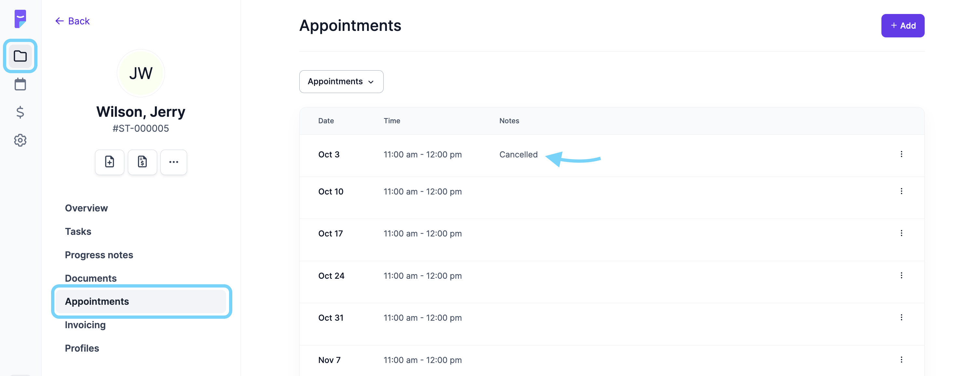Open the three-dot more actions button under client name

click(x=174, y=162)
